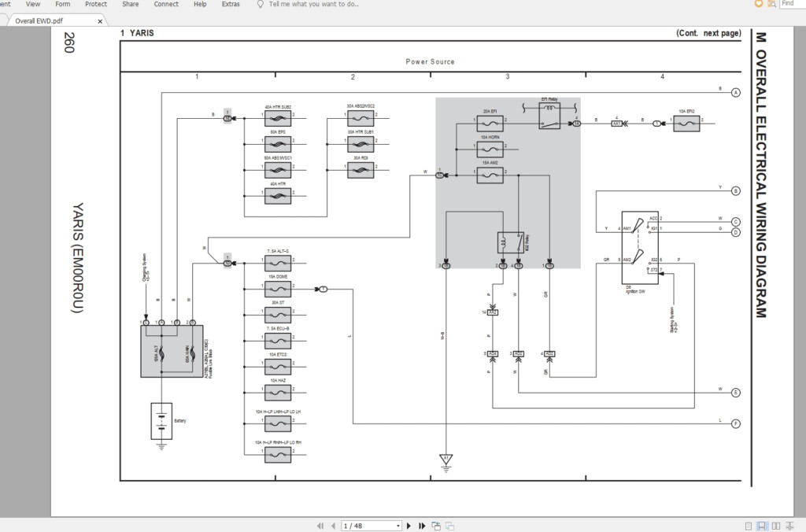806x532 pixels.
Task: Click the 30A ST fuse symbol
Action: coord(278,315)
